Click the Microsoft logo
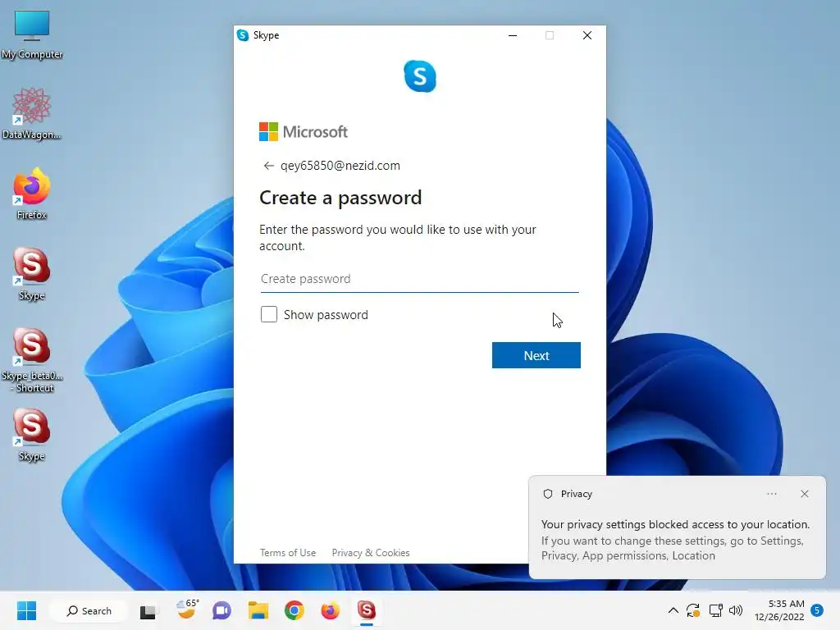Viewport: 840px width, 630px height. [304, 132]
